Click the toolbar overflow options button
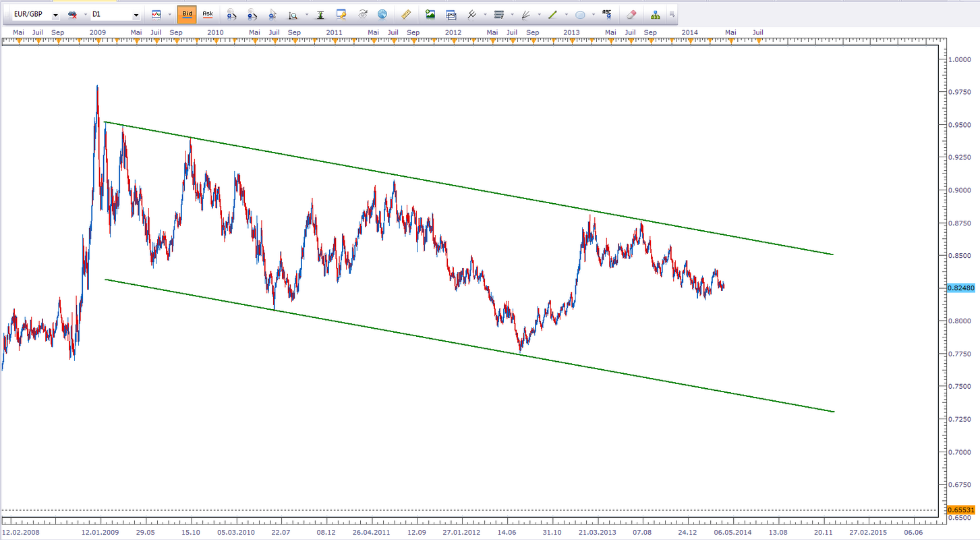Screen dimensions: 980x540 click(672, 14)
